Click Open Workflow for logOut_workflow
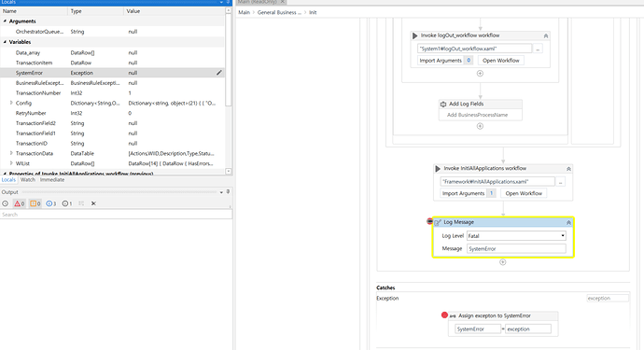The height and width of the screenshot is (350, 644). tap(500, 61)
